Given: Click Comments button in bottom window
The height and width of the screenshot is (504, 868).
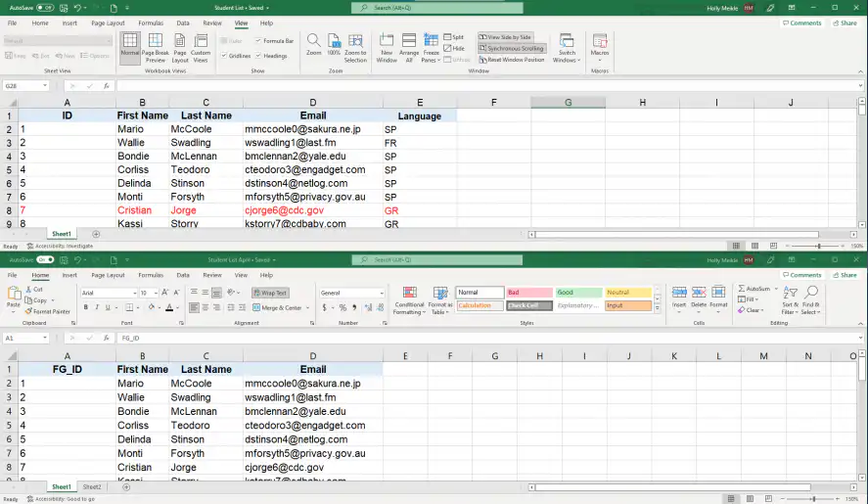Looking at the screenshot, I should 801,275.
